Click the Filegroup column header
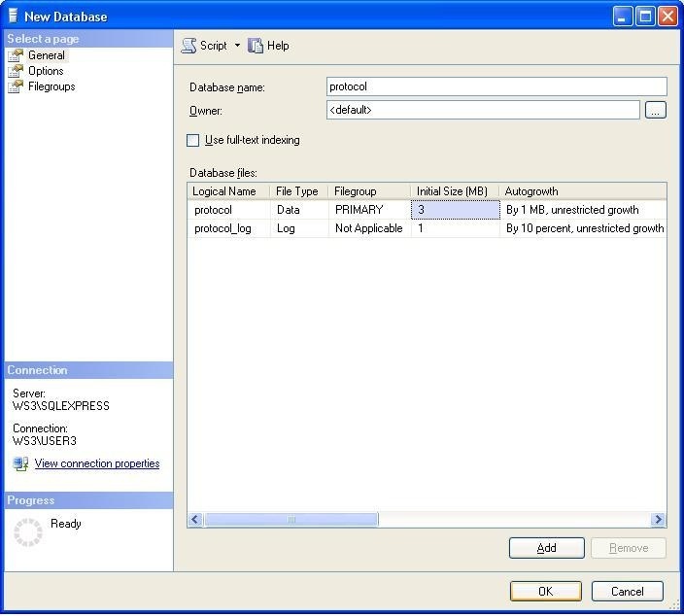 pyautogui.click(x=369, y=191)
